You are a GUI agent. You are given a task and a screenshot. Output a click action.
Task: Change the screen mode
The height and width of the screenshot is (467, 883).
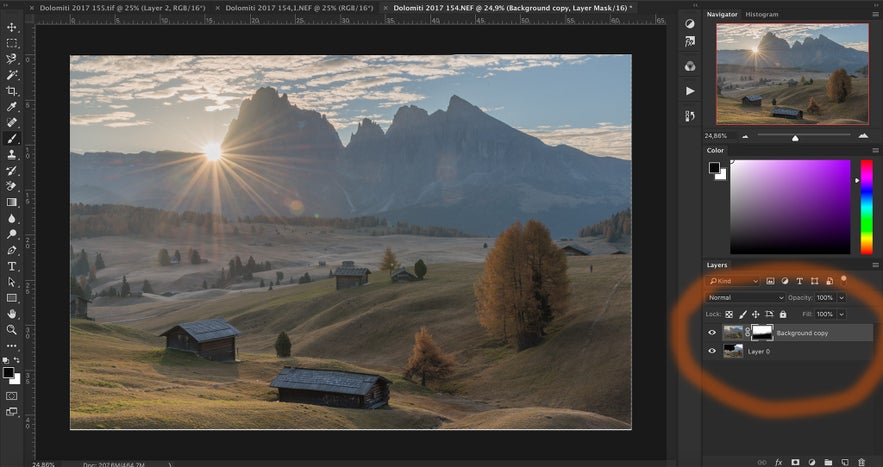[11, 412]
